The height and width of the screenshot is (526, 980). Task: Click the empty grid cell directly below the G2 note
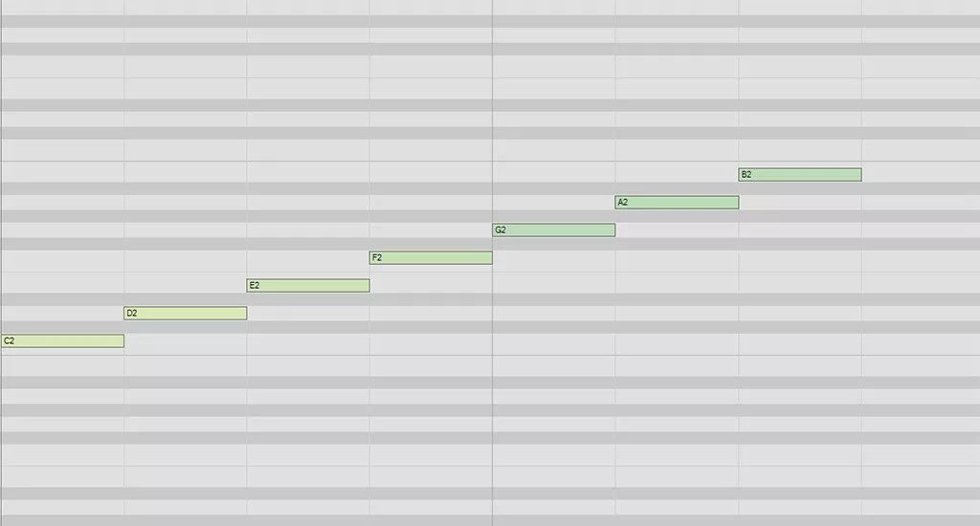click(x=554, y=244)
